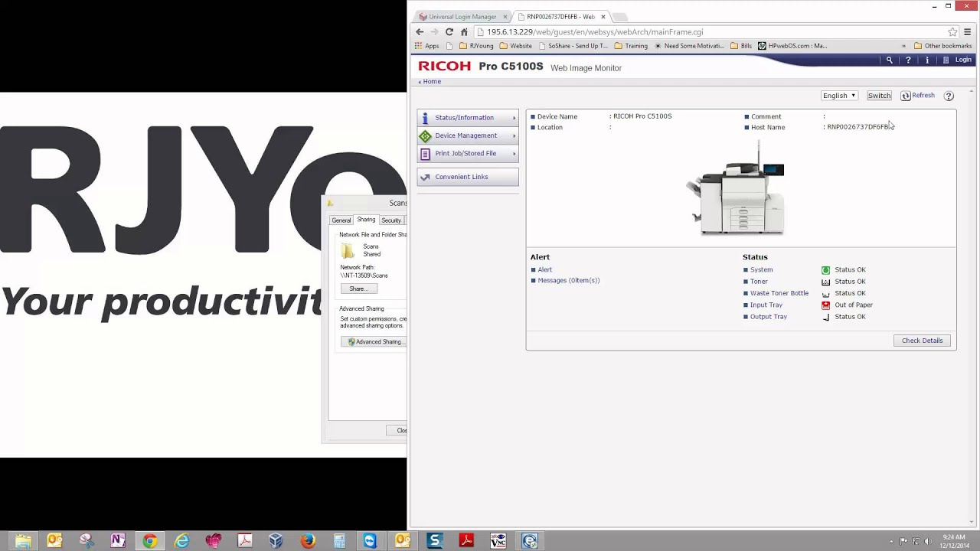The image size is (980, 551).
Task: Click the green System status icon
Action: [825, 270]
